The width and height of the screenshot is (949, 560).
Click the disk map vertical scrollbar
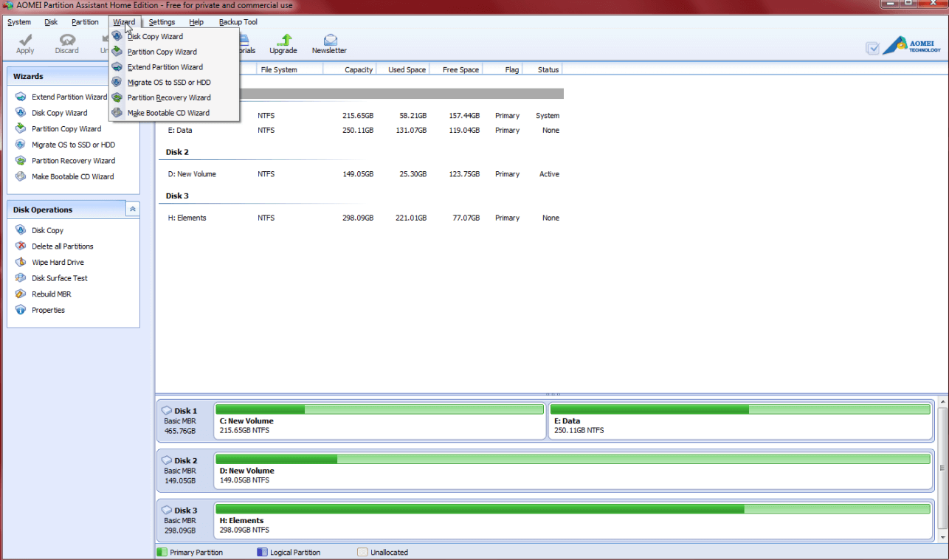point(943,469)
